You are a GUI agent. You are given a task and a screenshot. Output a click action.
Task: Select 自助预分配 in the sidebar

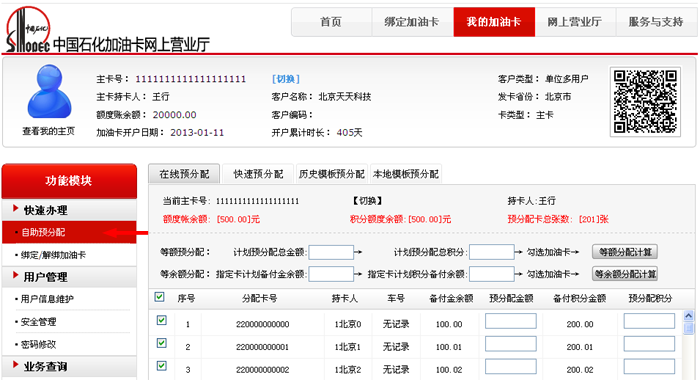(x=69, y=232)
